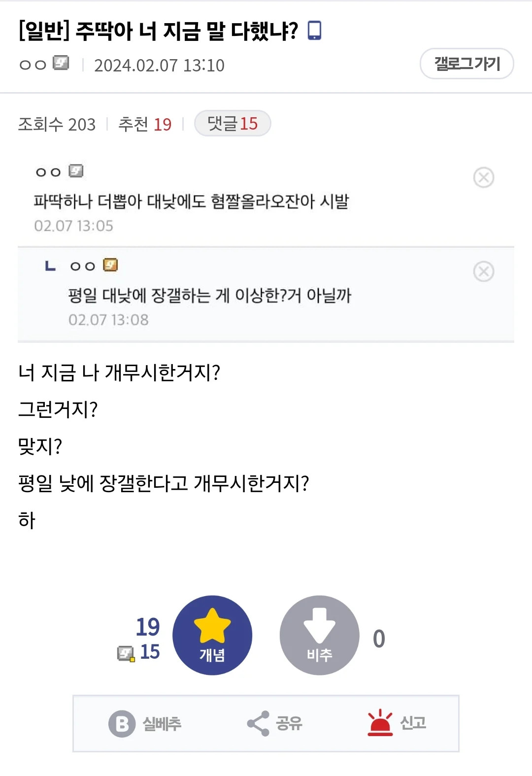
Task: Click the orange badge icon beside reply author
Action: 110,265
